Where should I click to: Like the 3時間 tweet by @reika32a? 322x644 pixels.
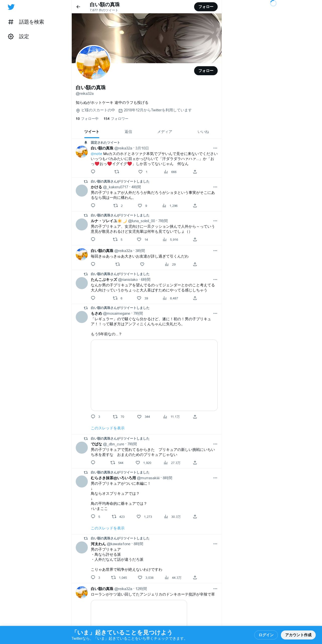point(142,264)
